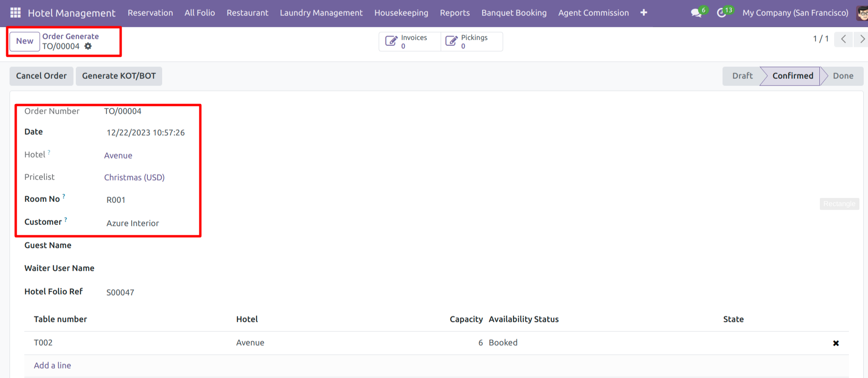The height and width of the screenshot is (378, 868).
Task: Open the Laundry Management menu
Action: point(321,13)
